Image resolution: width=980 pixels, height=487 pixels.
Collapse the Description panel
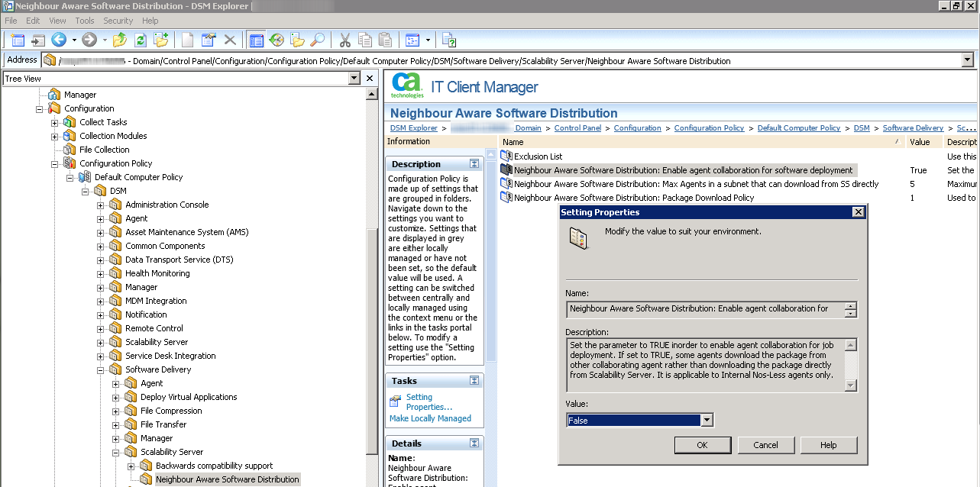pyautogui.click(x=474, y=164)
